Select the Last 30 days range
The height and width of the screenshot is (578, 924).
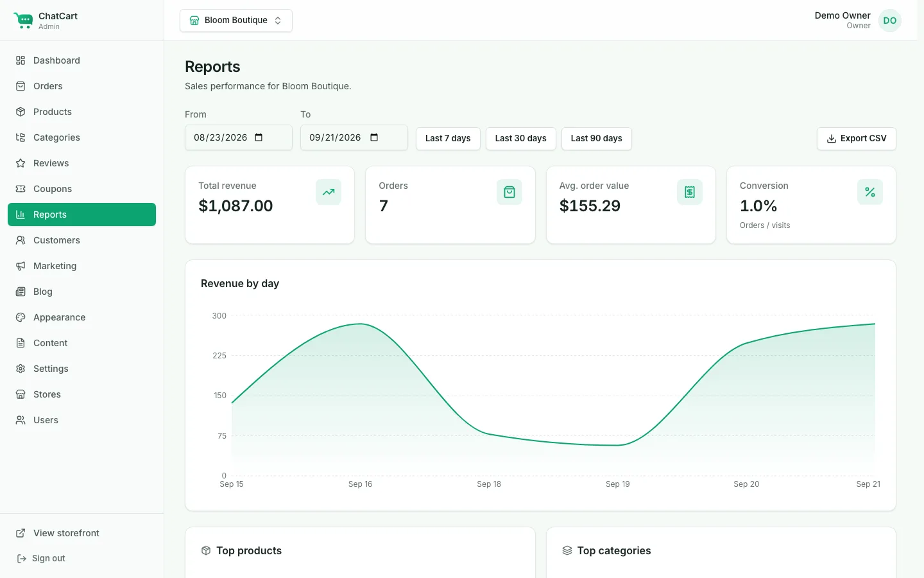tap(521, 139)
